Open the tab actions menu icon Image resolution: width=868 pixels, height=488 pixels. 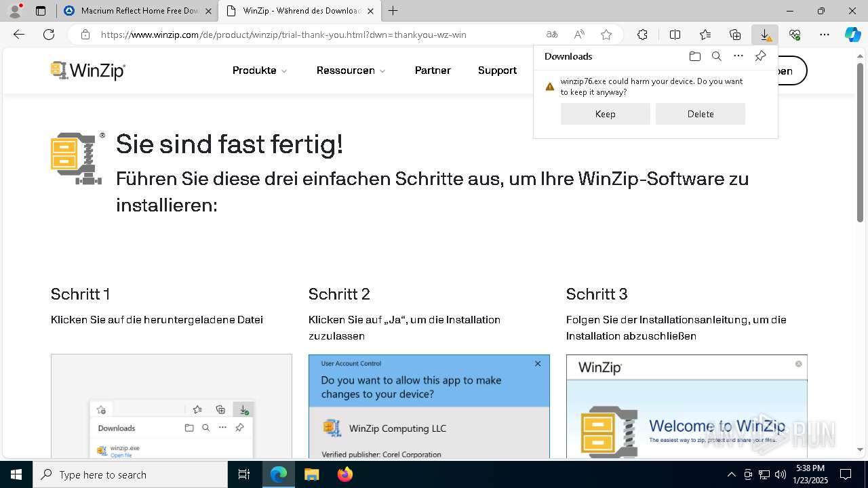[41, 11]
